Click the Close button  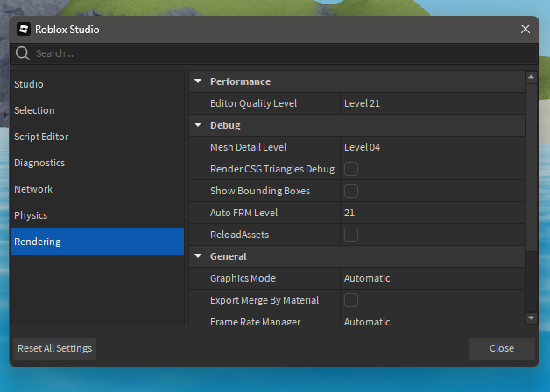(502, 348)
